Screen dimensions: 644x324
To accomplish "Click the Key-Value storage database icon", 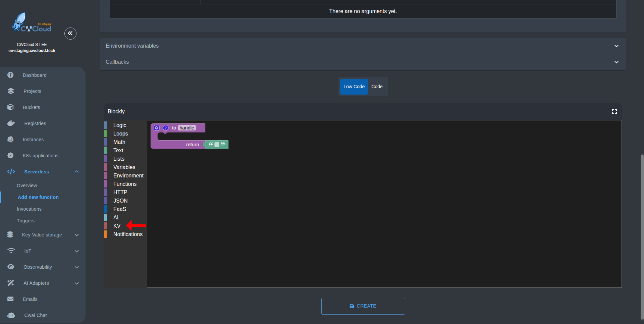I will coord(10,234).
